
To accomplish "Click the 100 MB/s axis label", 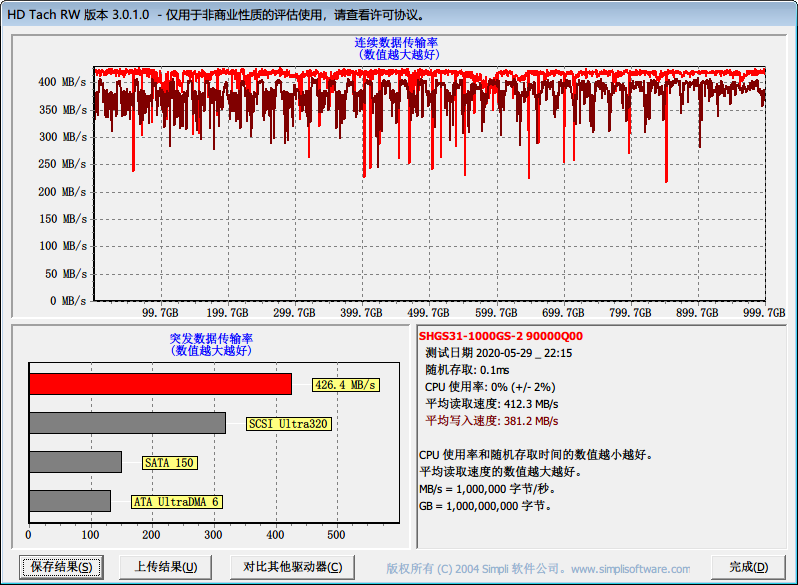I will pyautogui.click(x=62, y=245).
